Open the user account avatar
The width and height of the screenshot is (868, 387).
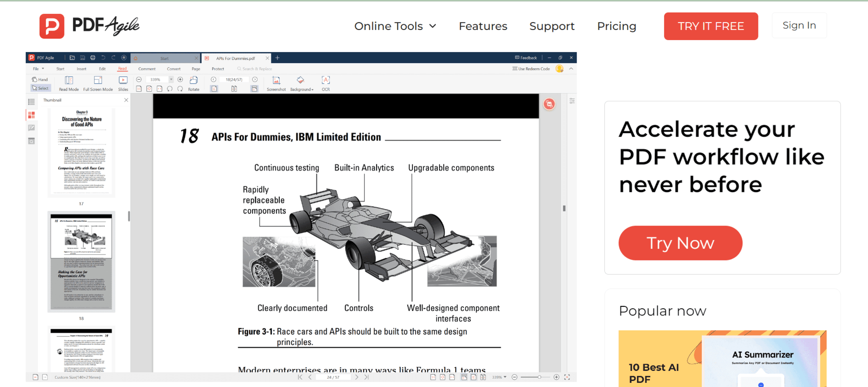[x=560, y=69]
